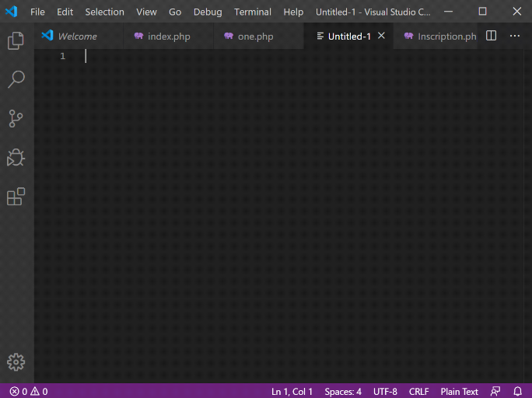This screenshot has height=398, width=532.
Task: Select the UTF-8 encoding indicator
Action: [x=385, y=392]
